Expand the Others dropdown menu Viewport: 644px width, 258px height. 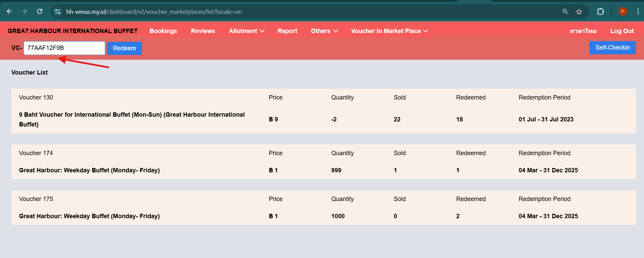pyautogui.click(x=324, y=31)
